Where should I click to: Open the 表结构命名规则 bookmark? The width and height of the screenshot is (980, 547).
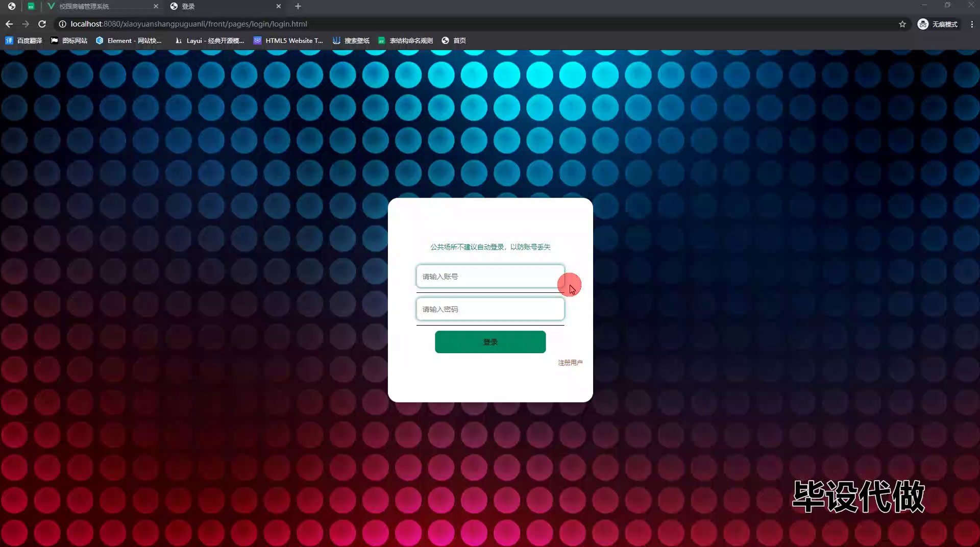[405, 40]
